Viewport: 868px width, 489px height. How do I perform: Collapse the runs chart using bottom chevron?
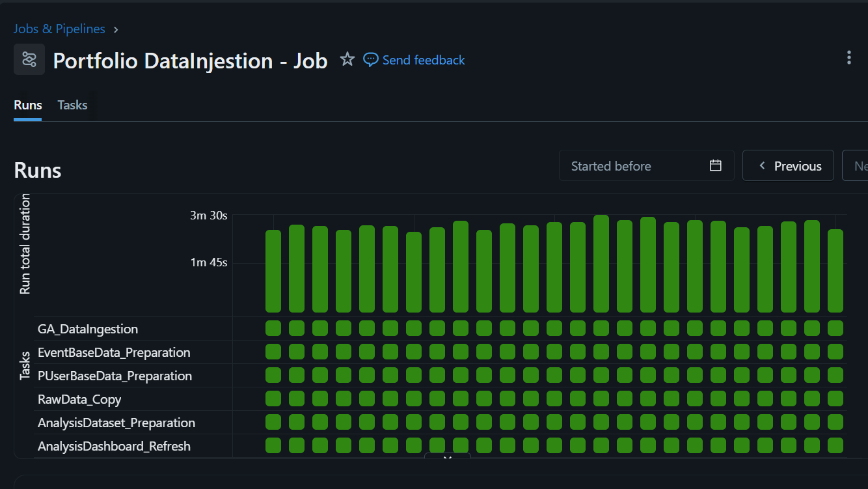pyautogui.click(x=447, y=458)
